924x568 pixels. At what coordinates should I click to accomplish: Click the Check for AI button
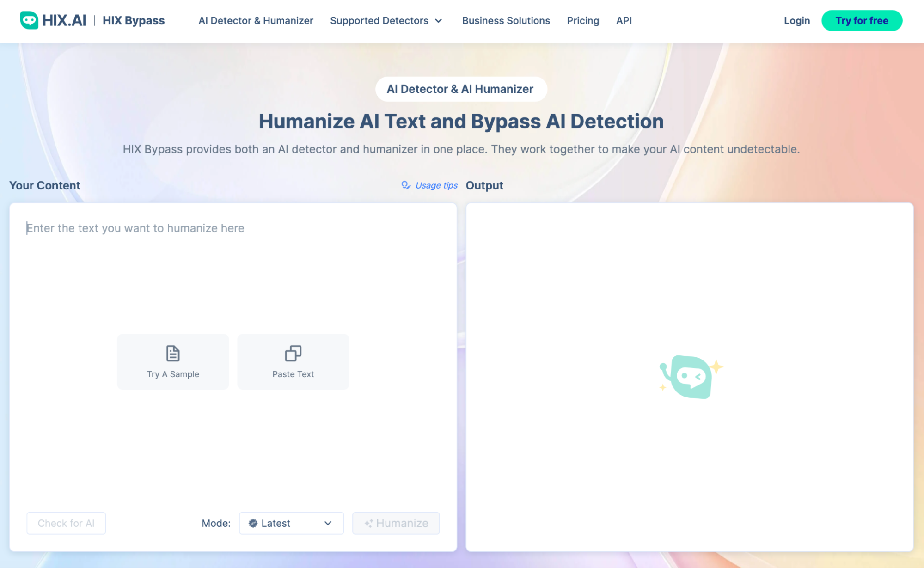pos(66,523)
